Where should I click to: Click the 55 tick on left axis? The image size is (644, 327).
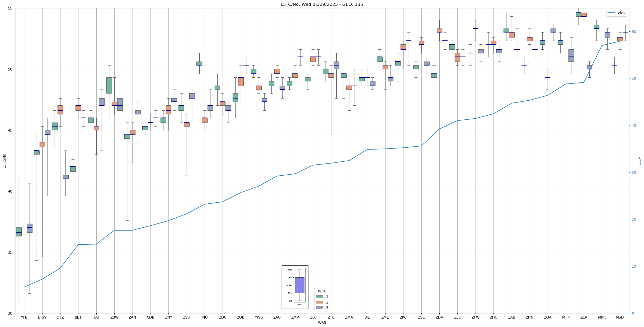(x=10, y=8)
